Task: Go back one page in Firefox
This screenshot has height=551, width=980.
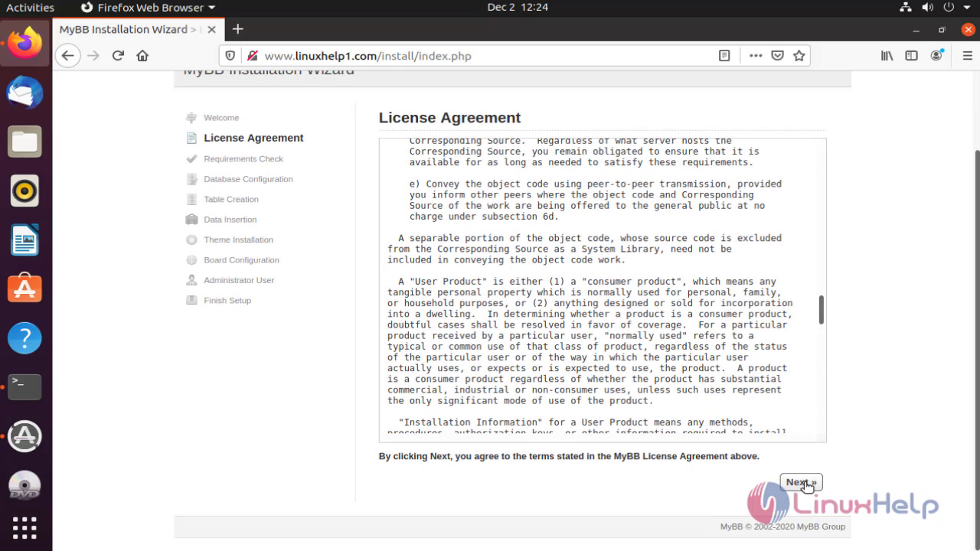Action: click(68, 56)
